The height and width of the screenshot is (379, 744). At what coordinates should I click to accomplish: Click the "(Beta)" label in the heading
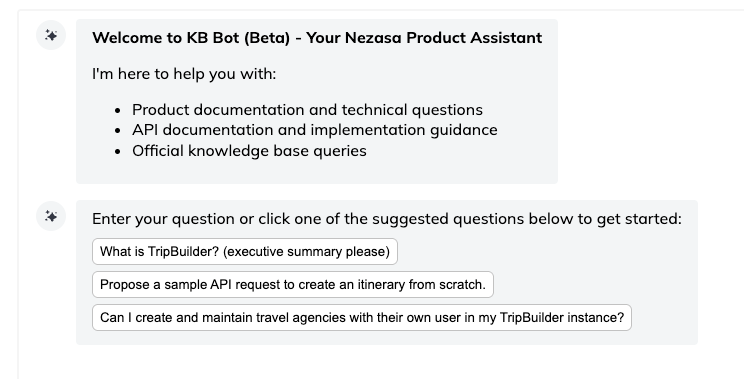click(x=267, y=38)
